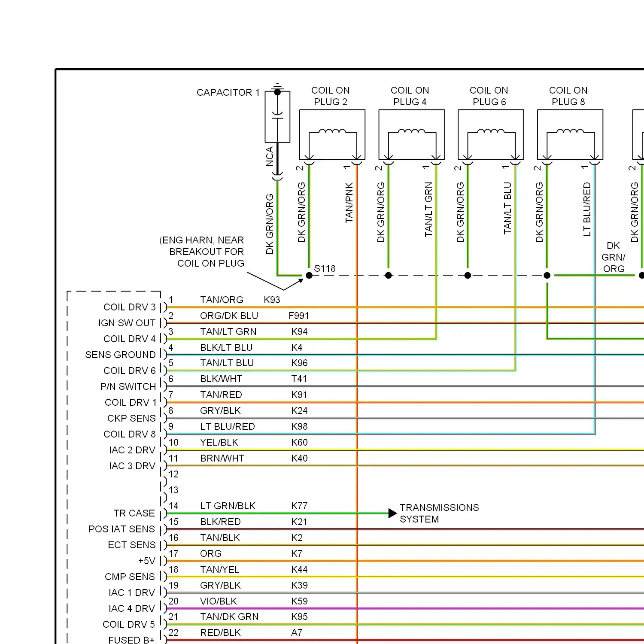
Task: Click the TR CASE pin label
Action: [x=134, y=513]
